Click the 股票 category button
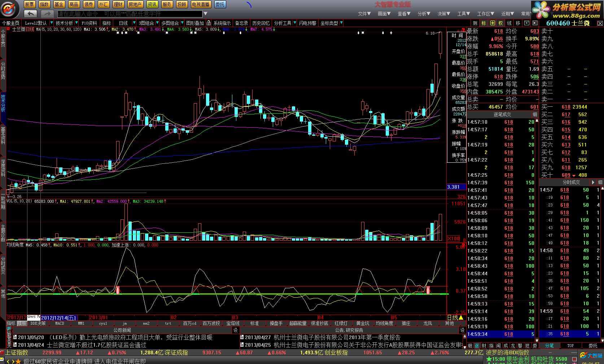 pyautogui.click(x=30, y=4)
